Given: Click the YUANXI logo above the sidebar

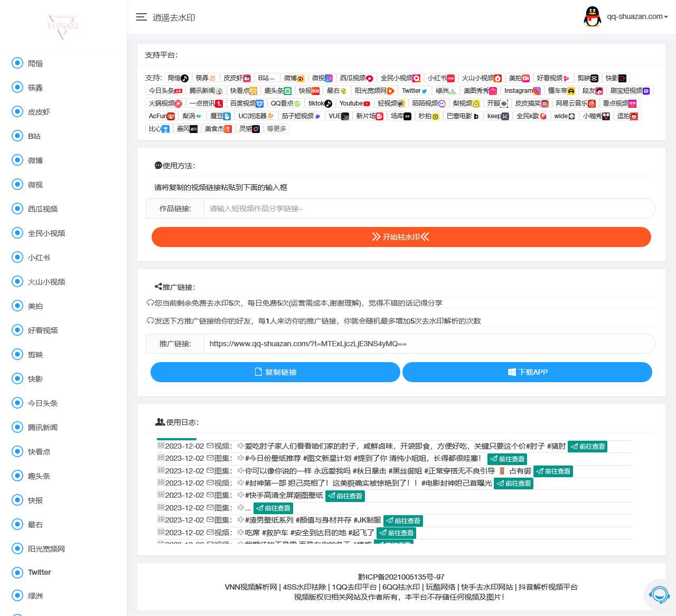Looking at the screenshot, I should click(x=63, y=26).
